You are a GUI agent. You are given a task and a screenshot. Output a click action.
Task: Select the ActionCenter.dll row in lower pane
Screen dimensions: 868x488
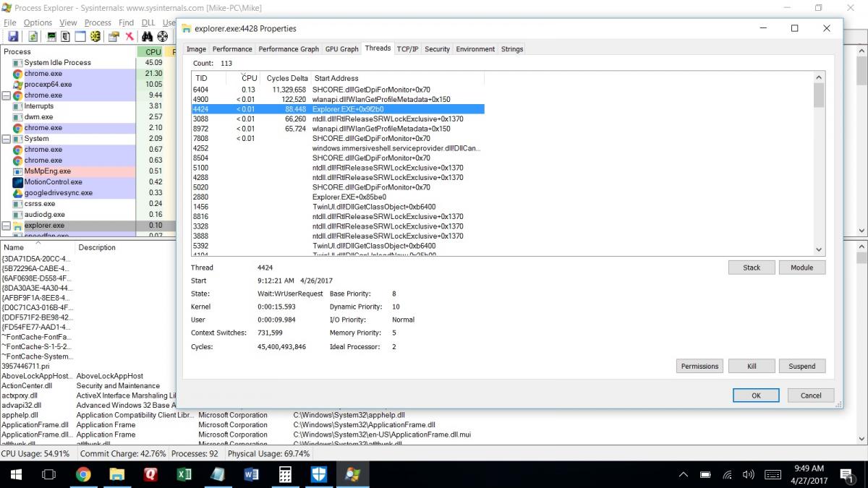pyautogui.click(x=88, y=385)
